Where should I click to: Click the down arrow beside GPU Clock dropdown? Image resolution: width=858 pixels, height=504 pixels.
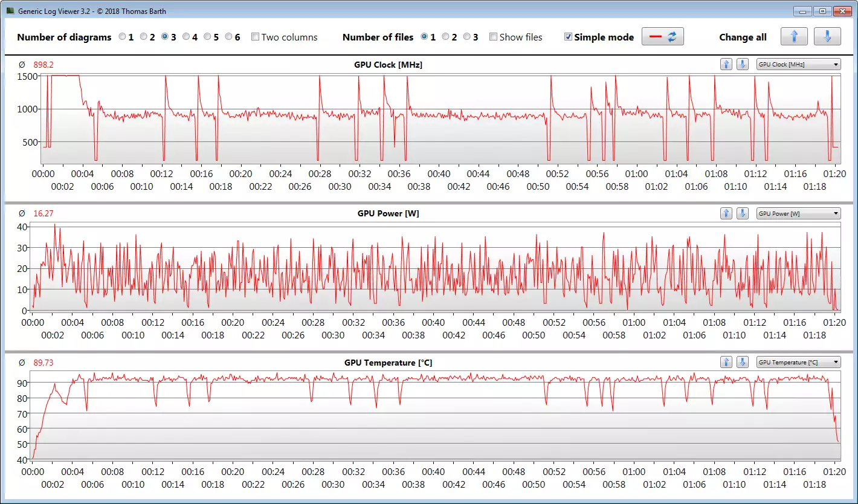(x=743, y=65)
